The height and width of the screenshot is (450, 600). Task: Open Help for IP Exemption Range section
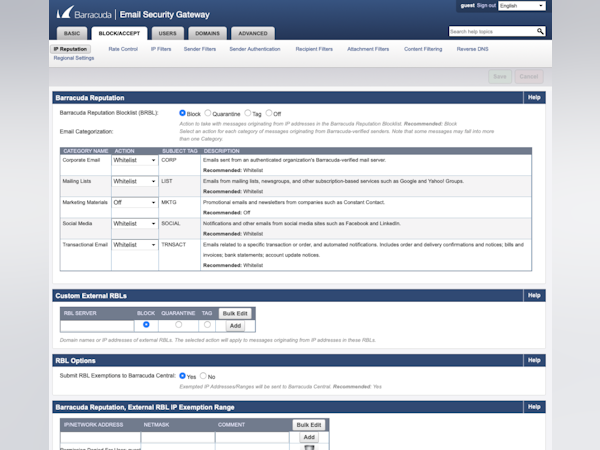(x=534, y=407)
